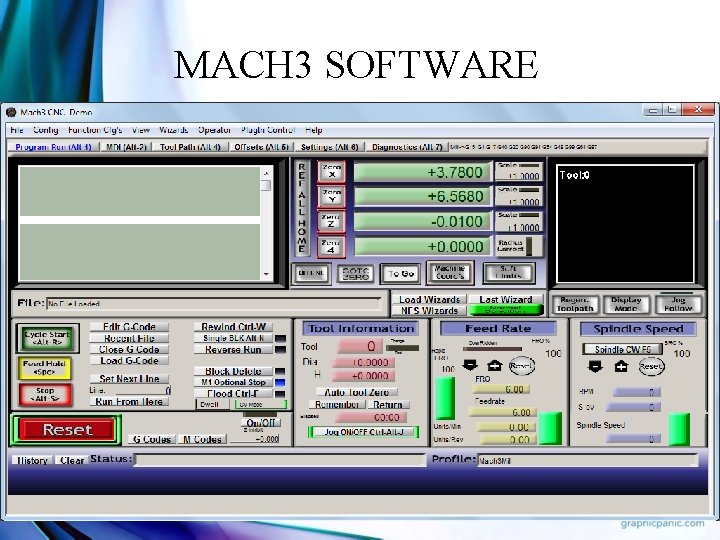Switch to the Offsets (Alt-5) tab

261,147
